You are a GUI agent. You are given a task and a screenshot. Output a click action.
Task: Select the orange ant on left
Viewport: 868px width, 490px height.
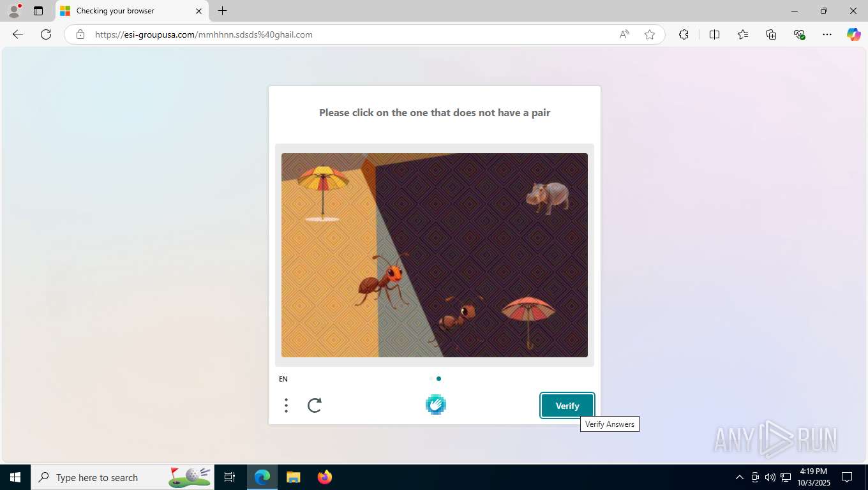[x=382, y=279]
